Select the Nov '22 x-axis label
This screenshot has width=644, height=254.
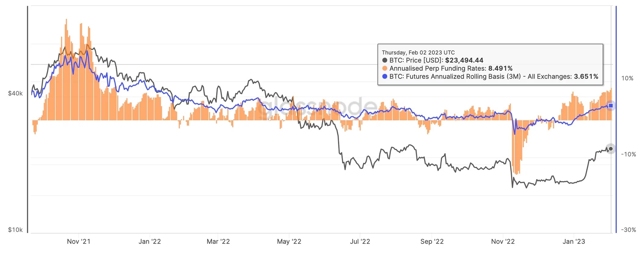coord(503,242)
